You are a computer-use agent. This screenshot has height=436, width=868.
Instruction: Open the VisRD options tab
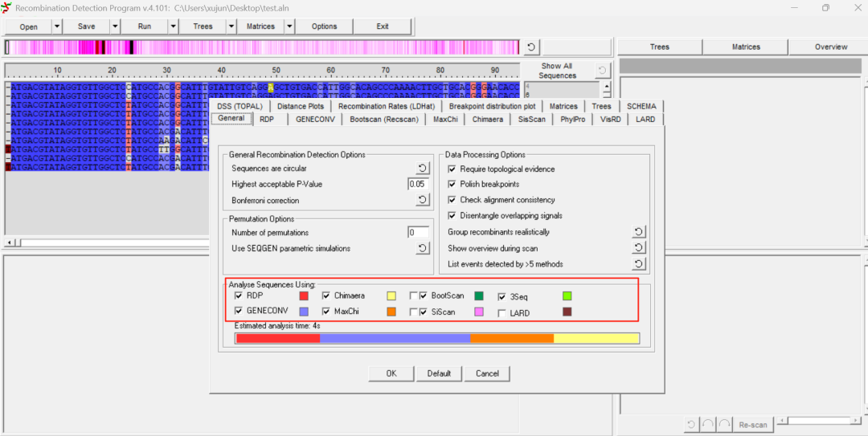point(610,119)
